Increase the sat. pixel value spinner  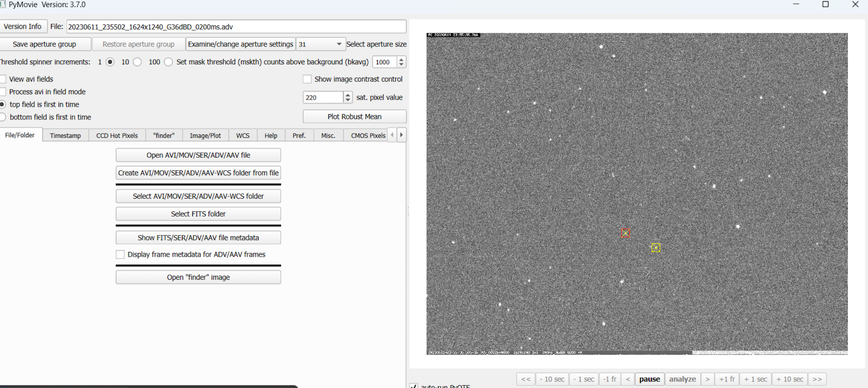point(348,94)
